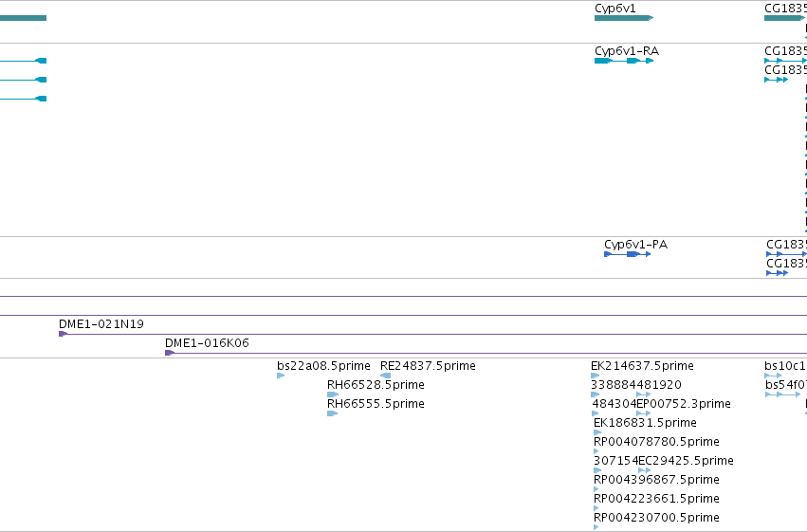This screenshot has width=807, height=532.
Task: Click the DME1-021N19 clone label
Action: 101,324
